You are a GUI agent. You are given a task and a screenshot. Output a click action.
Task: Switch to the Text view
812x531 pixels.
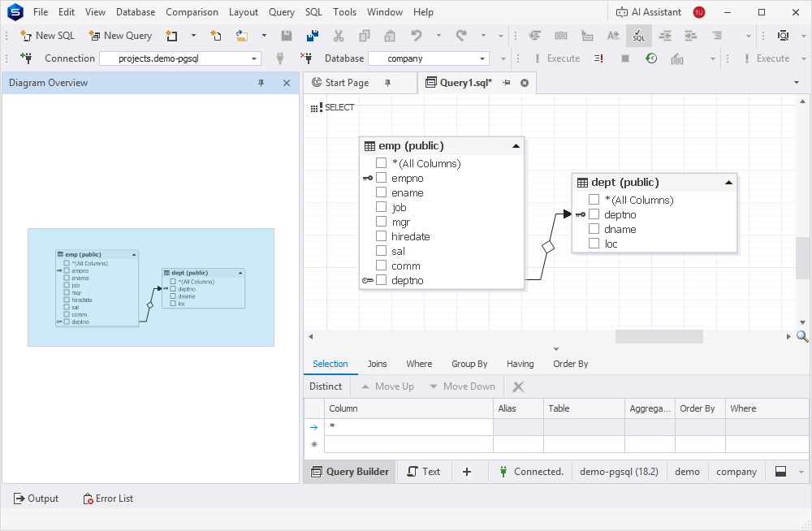point(424,472)
